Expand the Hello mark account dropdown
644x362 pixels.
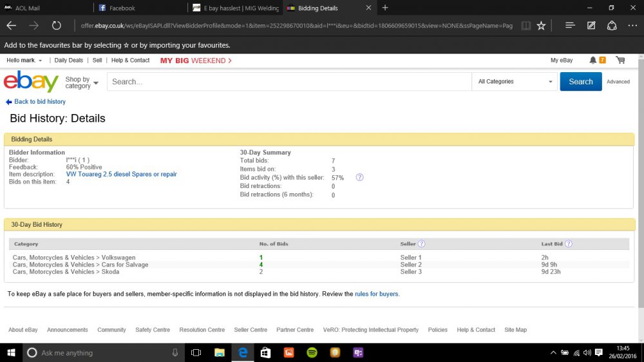click(24, 60)
